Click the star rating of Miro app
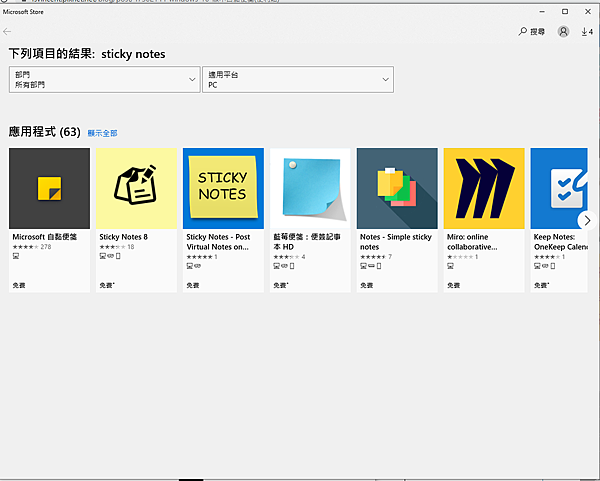This screenshot has width=600, height=481. (460, 257)
